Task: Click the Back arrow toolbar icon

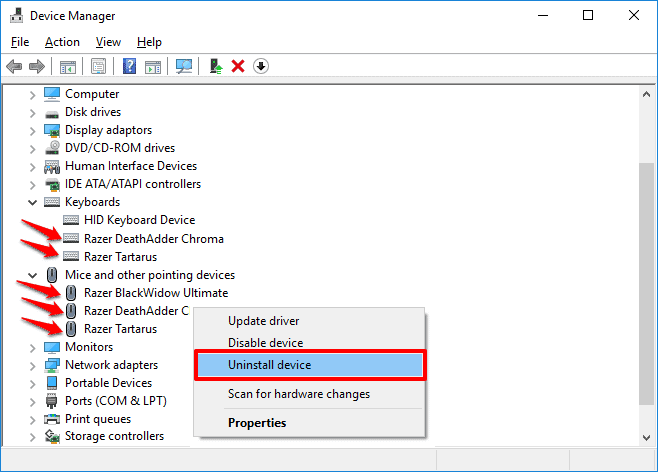Action: [x=14, y=66]
